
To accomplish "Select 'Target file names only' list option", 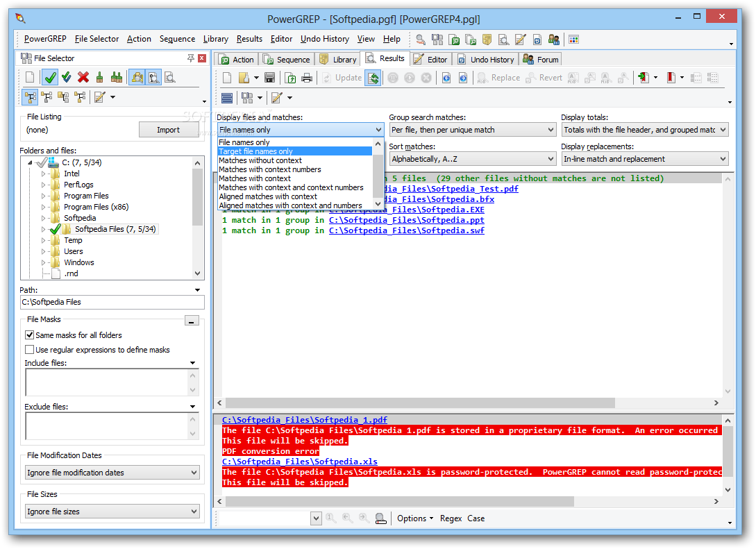I will point(294,151).
